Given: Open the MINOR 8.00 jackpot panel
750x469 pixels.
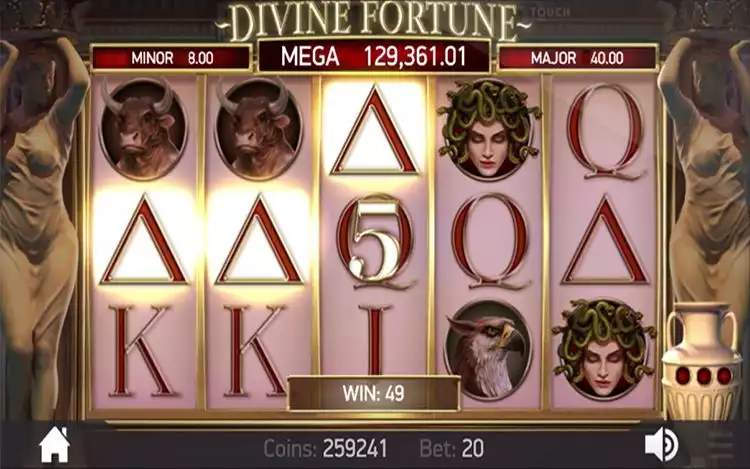Looking at the screenshot, I should [x=172, y=58].
